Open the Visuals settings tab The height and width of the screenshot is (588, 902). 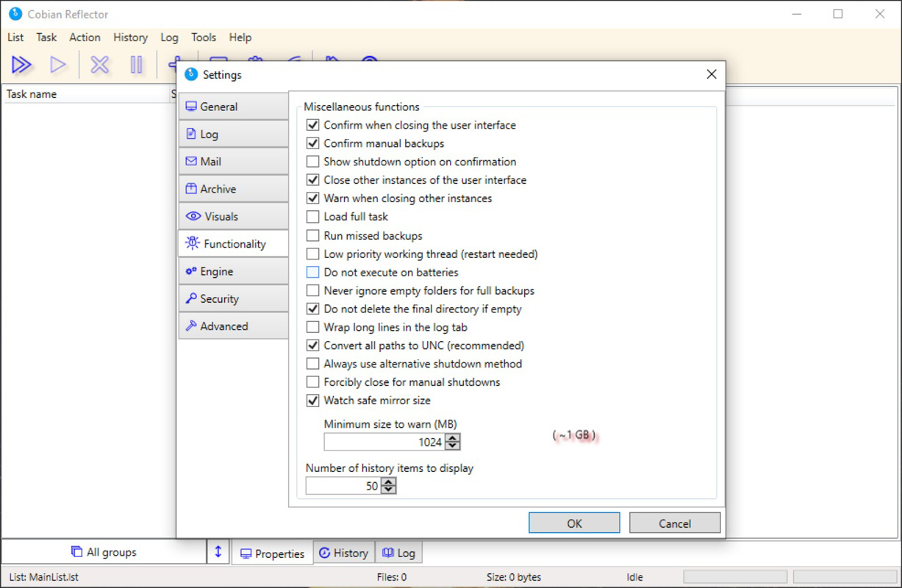[233, 216]
